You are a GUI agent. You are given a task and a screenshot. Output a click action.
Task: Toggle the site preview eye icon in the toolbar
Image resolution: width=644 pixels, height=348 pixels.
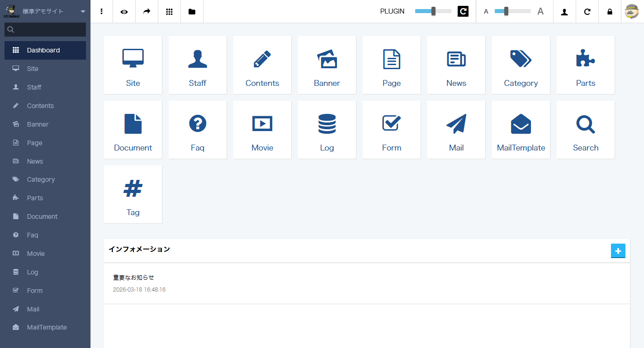tap(124, 11)
